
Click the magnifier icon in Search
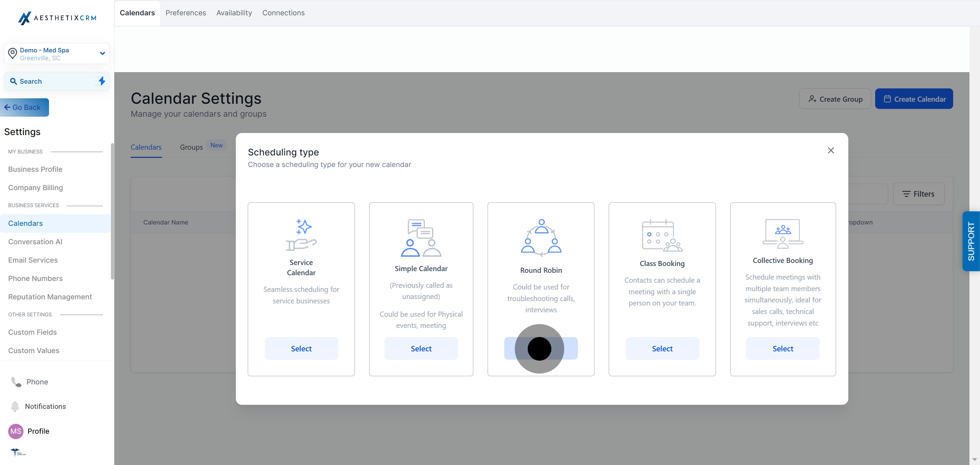[13, 81]
